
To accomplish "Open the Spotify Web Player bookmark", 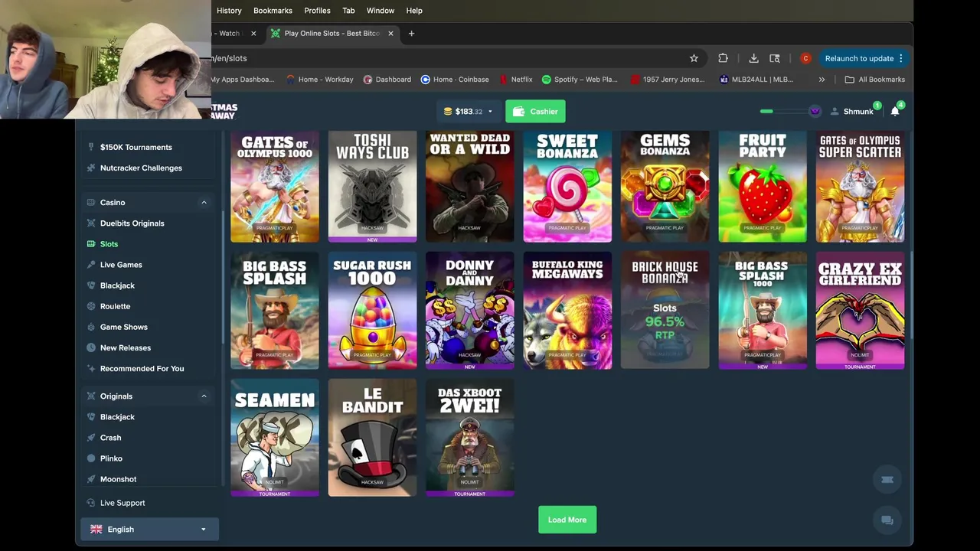I will [580, 80].
